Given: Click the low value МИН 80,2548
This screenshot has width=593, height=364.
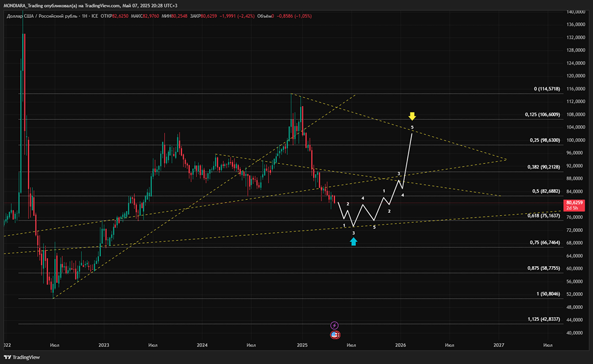Looking at the screenshot, I should (174, 16).
